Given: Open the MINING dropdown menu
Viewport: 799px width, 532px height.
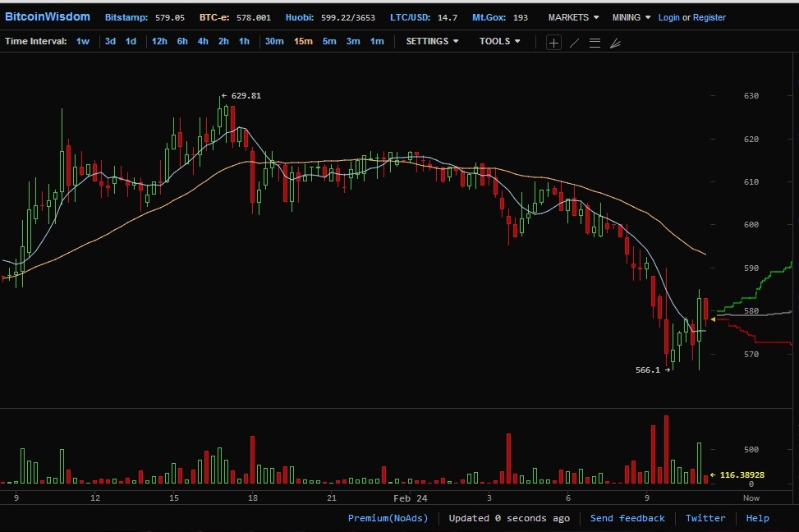Looking at the screenshot, I should (631, 17).
